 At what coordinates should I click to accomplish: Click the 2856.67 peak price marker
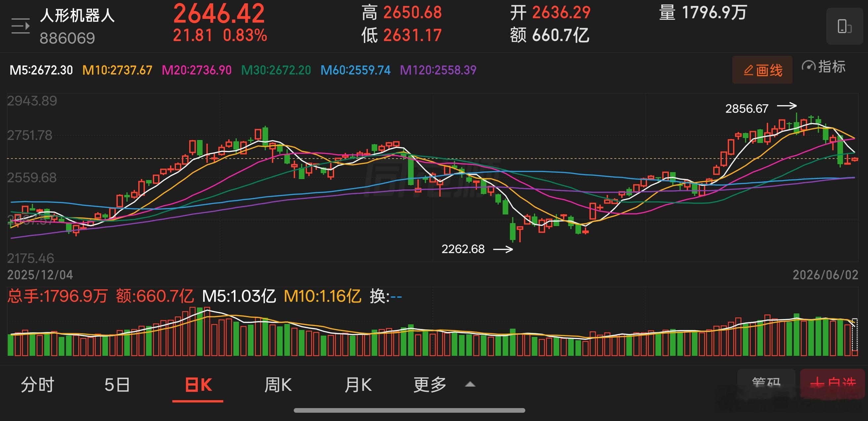pyautogui.click(x=747, y=109)
